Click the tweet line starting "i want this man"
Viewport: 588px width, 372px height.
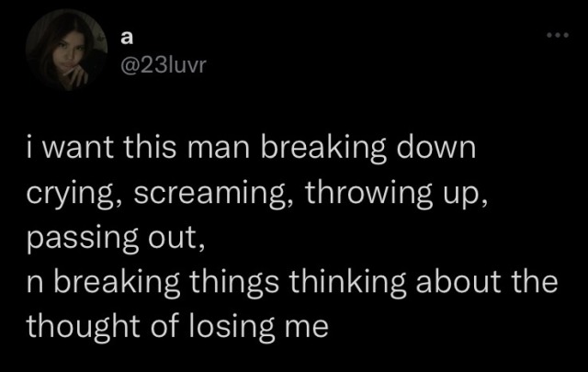pyautogui.click(x=251, y=148)
